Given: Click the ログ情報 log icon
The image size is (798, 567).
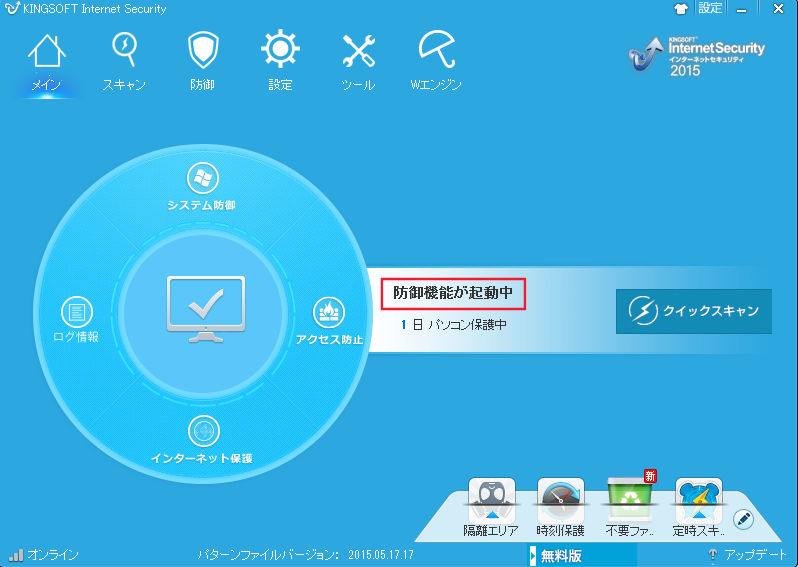Looking at the screenshot, I should pyautogui.click(x=77, y=312).
